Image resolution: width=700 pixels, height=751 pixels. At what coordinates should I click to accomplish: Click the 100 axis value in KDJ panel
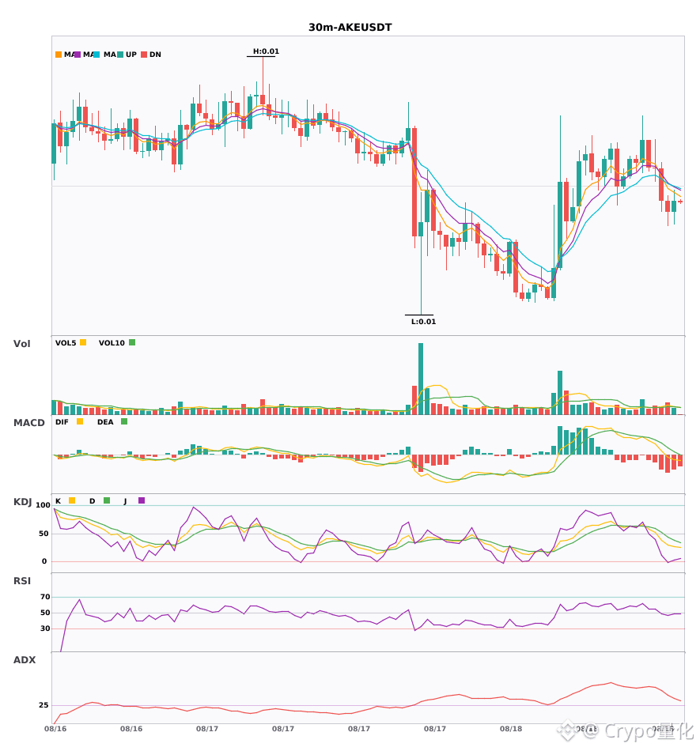[x=43, y=505]
